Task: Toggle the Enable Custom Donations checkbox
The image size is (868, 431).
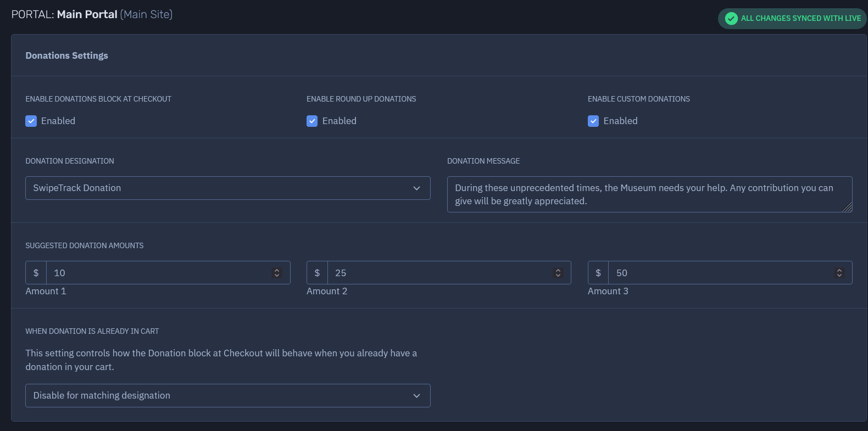Action: [593, 121]
